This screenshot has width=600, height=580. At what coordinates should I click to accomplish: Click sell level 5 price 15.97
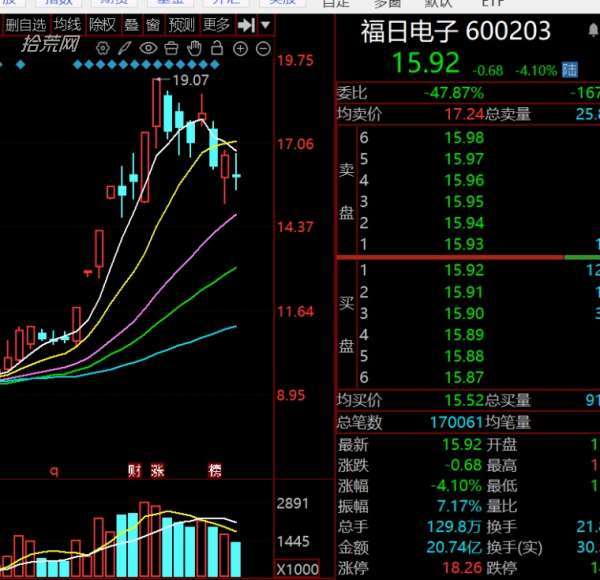pos(464,159)
